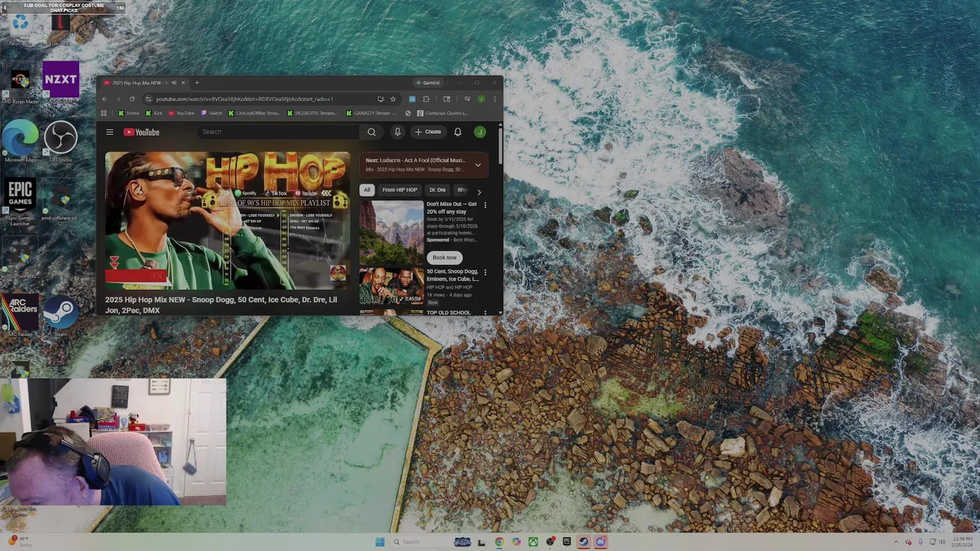Screen dimensions: 980x551
Task: Open Chrome's three-dot menu
Action: point(495,99)
